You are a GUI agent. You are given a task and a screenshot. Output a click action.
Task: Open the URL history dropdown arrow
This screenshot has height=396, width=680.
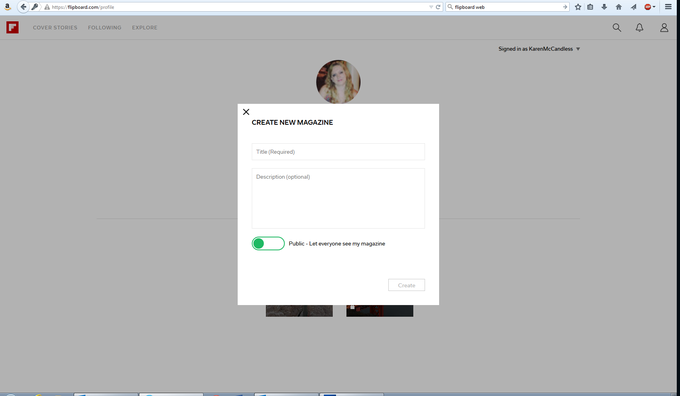(x=431, y=7)
